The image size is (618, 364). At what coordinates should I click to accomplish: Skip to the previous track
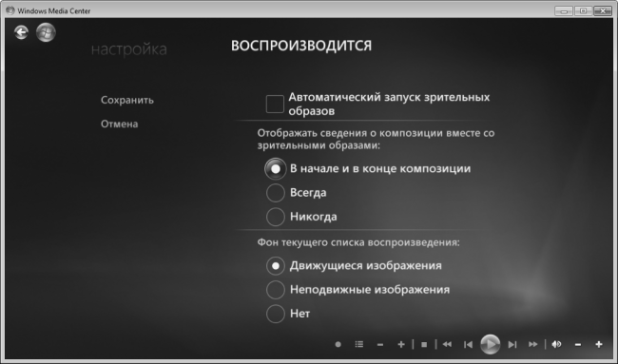coord(468,345)
